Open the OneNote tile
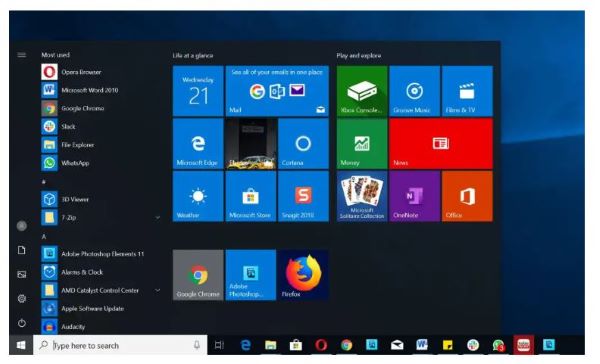The image size is (600, 364). (x=414, y=196)
